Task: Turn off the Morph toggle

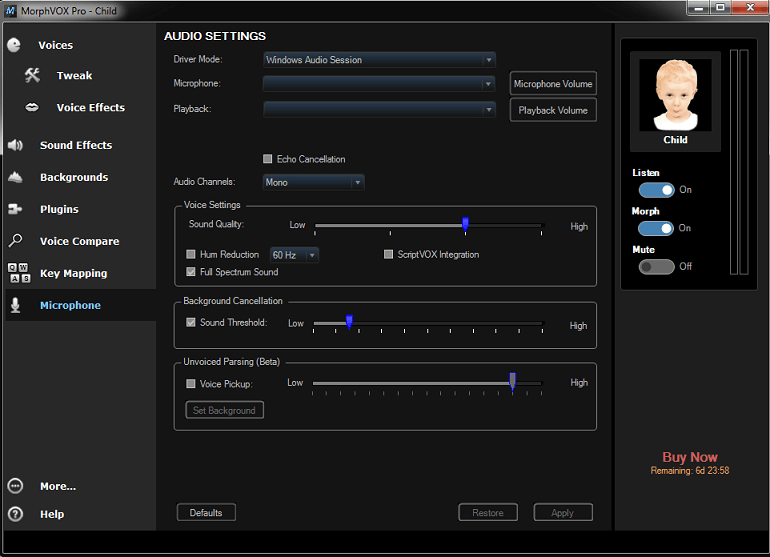Action: point(656,228)
